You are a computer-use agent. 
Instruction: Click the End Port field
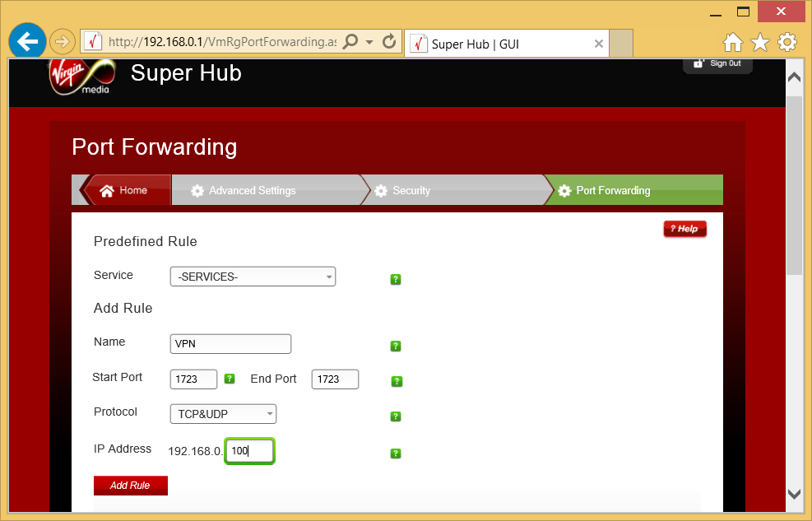click(335, 379)
